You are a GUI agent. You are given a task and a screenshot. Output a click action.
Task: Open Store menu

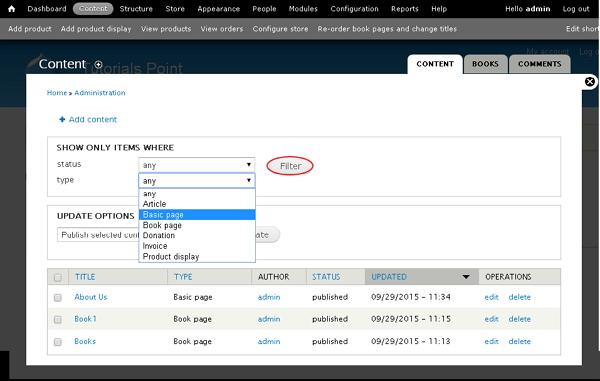(175, 9)
